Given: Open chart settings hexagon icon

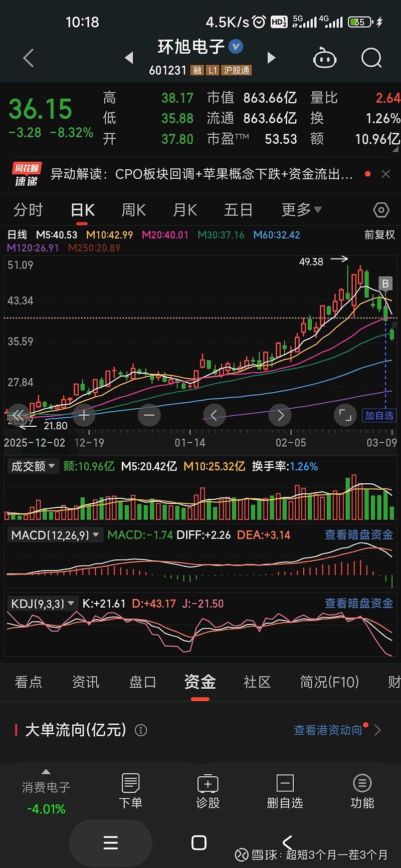Looking at the screenshot, I should click(381, 210).
